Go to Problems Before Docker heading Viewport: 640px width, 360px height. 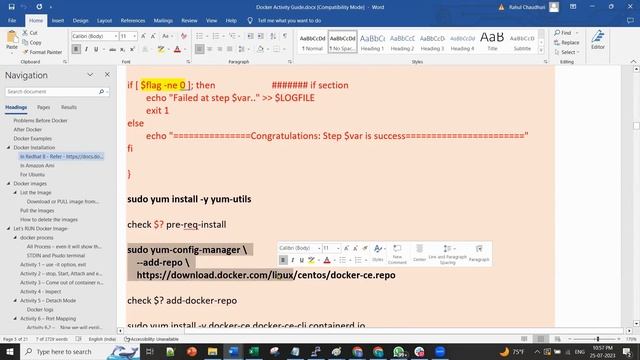point(40,120)
